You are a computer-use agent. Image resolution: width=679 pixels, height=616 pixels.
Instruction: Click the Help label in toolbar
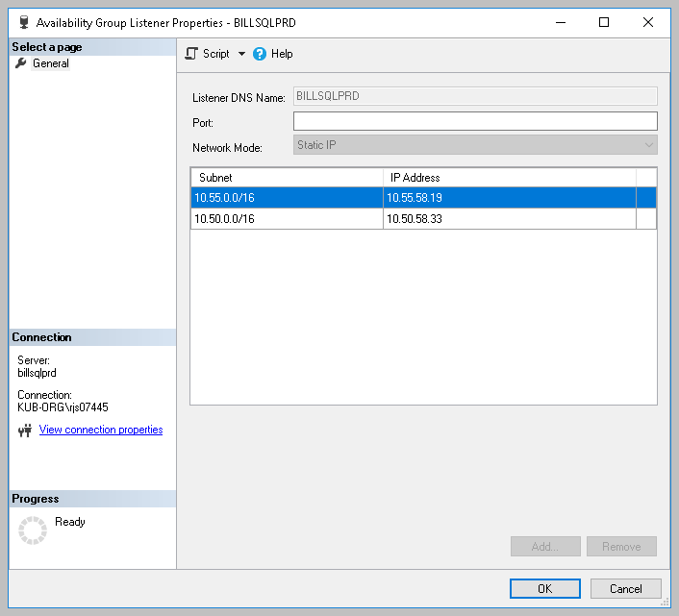(x=282, y=54)
